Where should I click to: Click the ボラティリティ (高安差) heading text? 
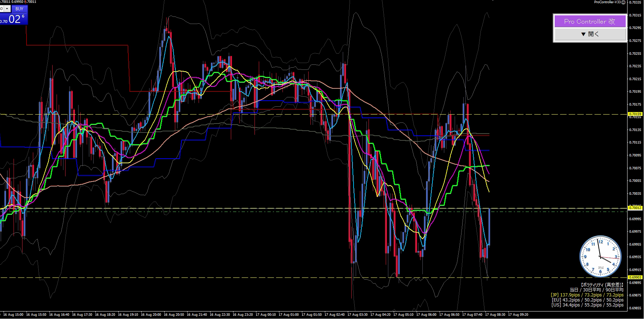coord(602,285)
